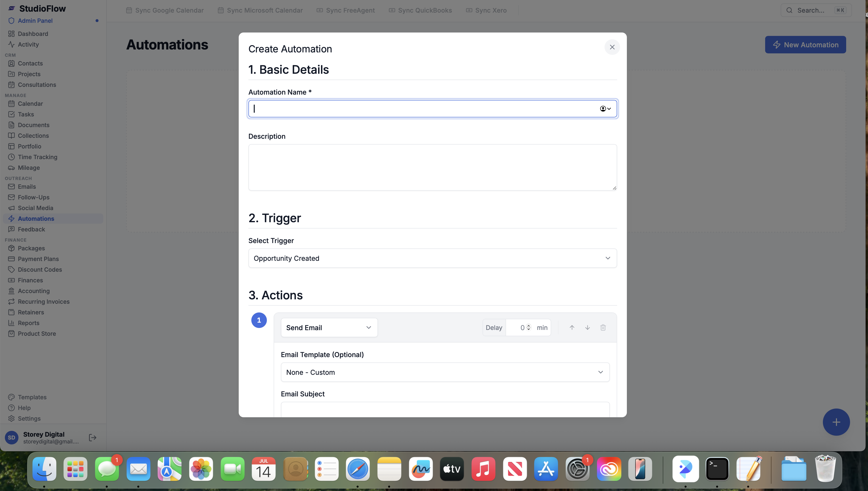
Task: Click the Tasks sidebar icon
Action: click(x=11, y=114)
